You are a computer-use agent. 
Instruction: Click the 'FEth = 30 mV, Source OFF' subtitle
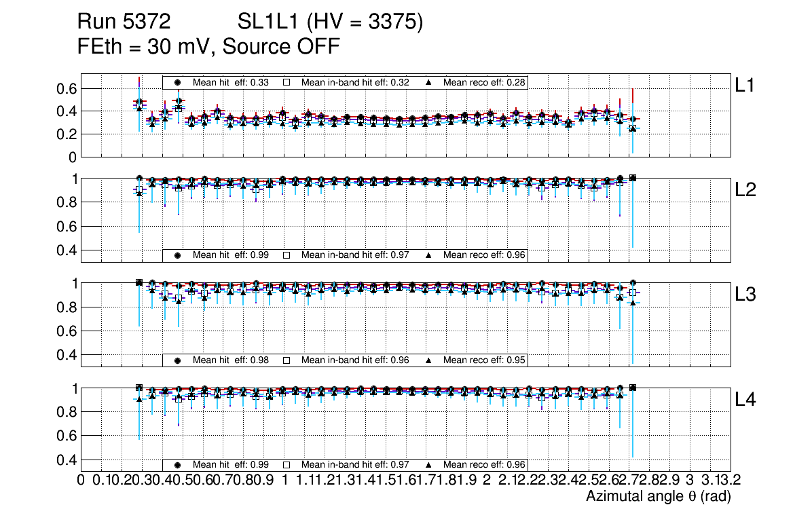click(208, 47)
